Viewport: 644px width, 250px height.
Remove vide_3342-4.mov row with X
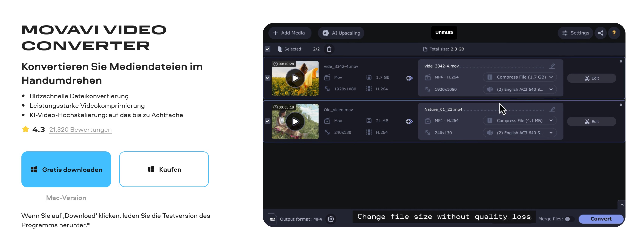tap(621, 62)
